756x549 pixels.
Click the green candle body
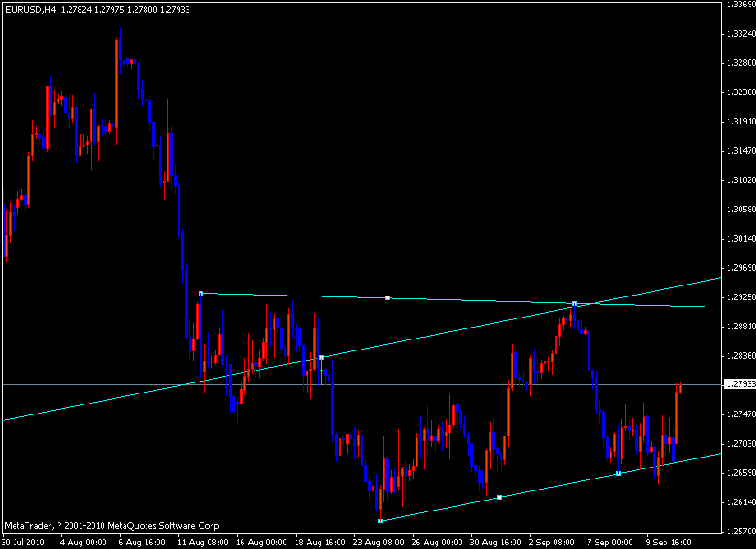click(x=321, y=371)
